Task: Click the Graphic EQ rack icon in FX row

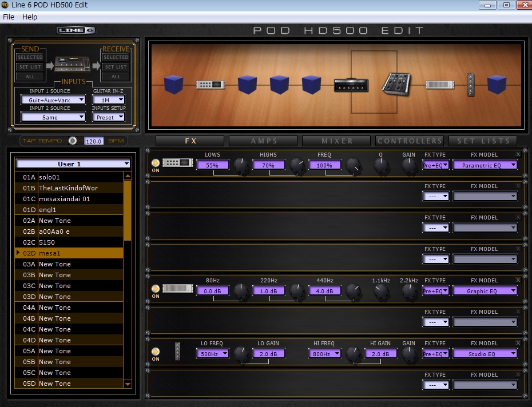Action: pyautogui.click(x=178, y=289)
